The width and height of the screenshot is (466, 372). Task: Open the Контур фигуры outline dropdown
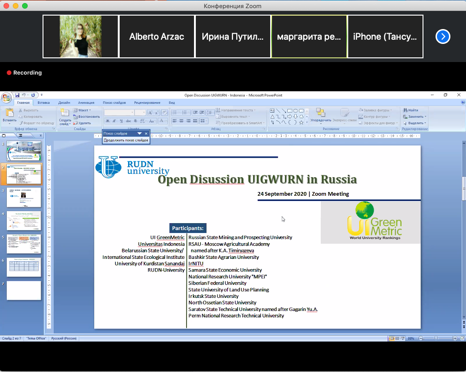(374, 117)
